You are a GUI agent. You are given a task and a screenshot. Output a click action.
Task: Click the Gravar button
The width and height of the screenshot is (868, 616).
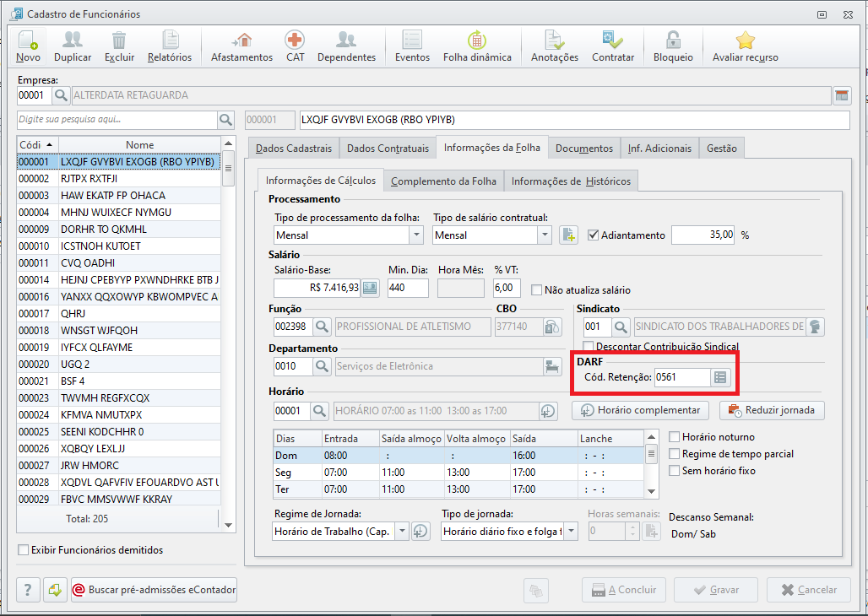(716, 590)
